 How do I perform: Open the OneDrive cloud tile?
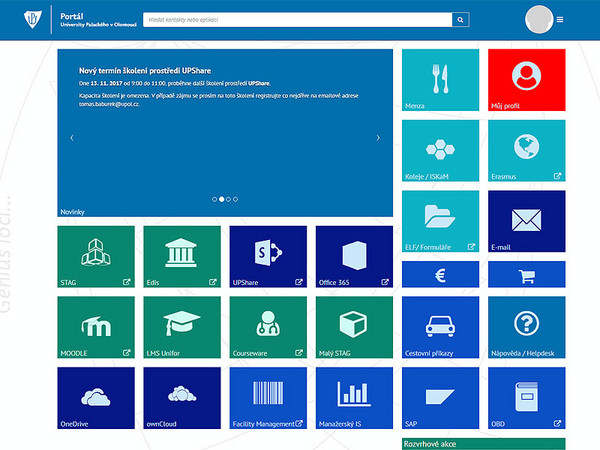[x=96, y=398]
